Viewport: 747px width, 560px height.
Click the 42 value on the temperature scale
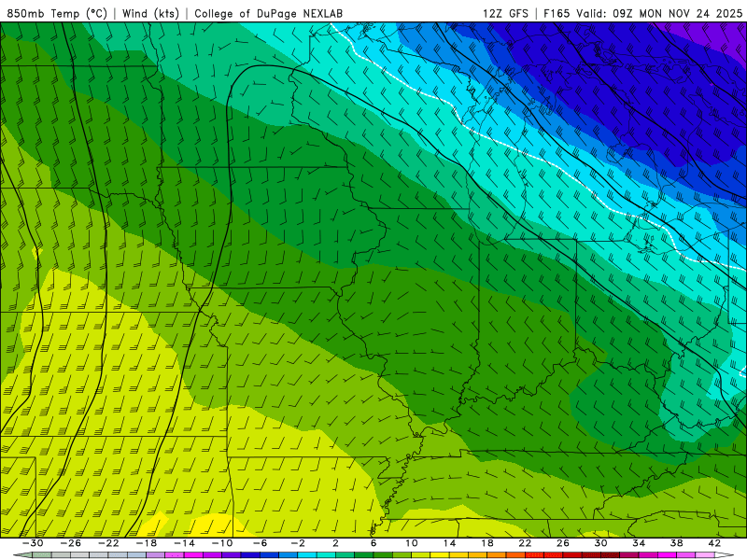click(x=714, y=543)
